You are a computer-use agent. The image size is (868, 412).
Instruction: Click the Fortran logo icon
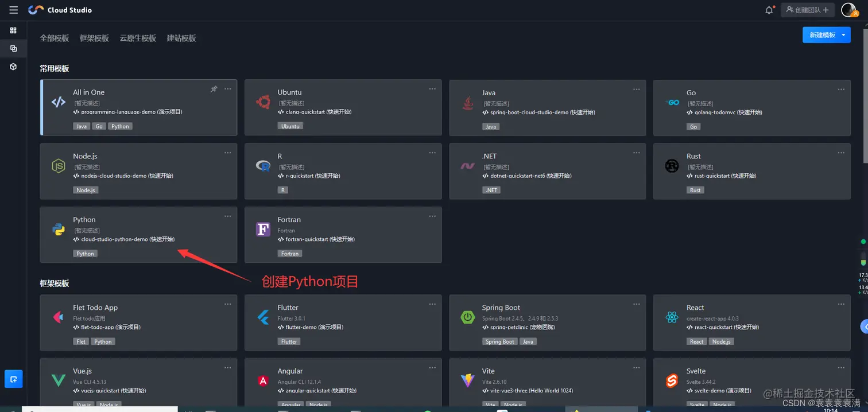[263, 230]
